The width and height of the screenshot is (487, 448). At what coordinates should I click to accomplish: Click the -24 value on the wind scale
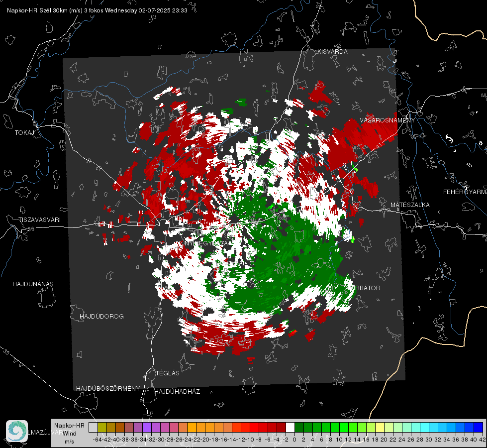tap(187, 440)
